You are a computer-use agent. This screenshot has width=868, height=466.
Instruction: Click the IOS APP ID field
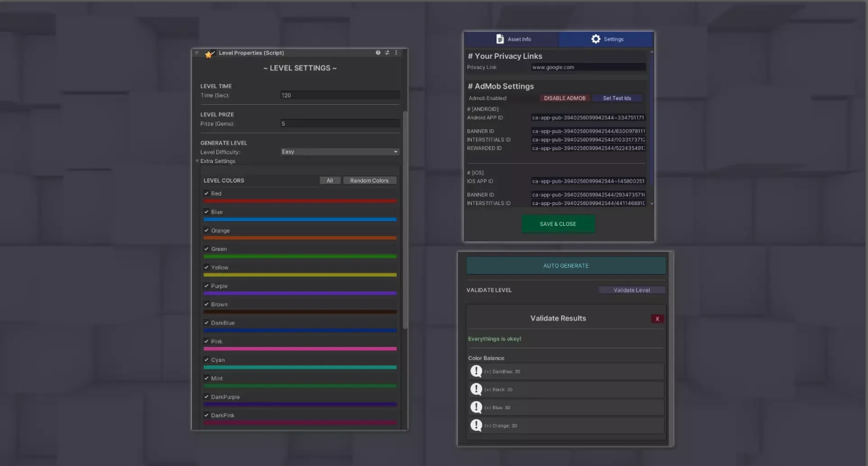point(588,181)
